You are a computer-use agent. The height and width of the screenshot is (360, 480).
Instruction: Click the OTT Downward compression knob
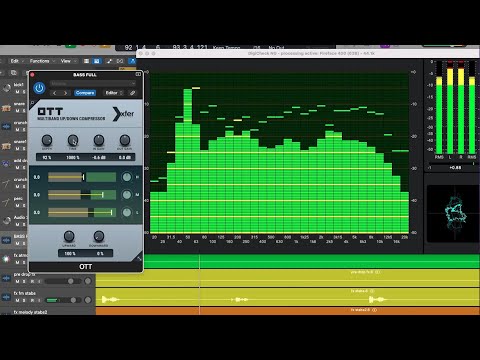[x=98, y=236]
